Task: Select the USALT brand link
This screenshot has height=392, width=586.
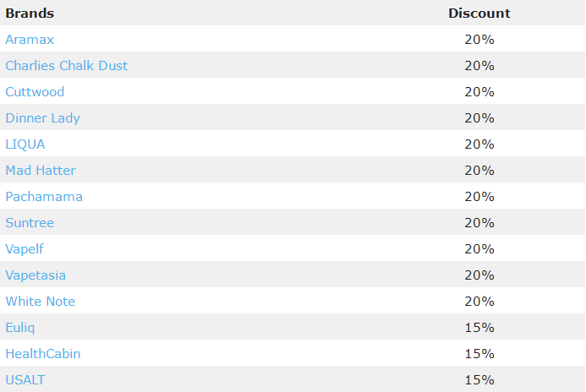Action: (25, 380)
